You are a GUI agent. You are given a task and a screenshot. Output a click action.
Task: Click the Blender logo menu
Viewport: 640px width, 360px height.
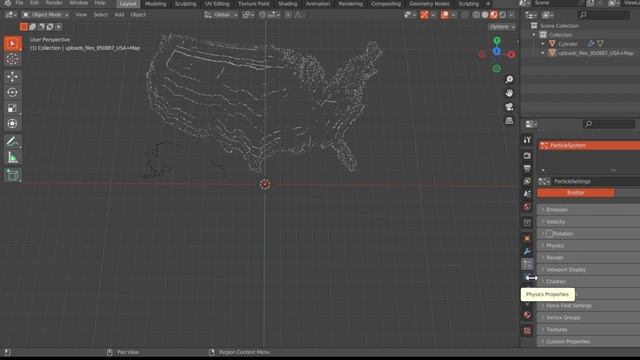(x=7, y=3)
